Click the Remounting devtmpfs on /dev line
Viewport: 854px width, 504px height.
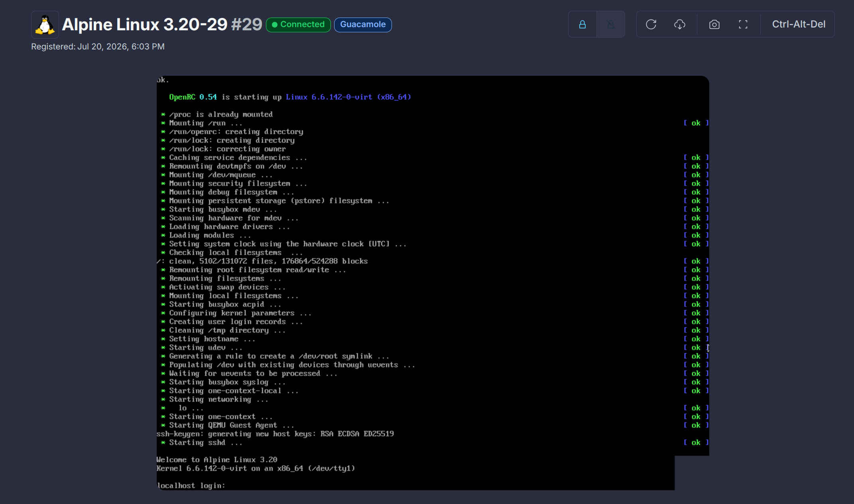coord(232,166)
